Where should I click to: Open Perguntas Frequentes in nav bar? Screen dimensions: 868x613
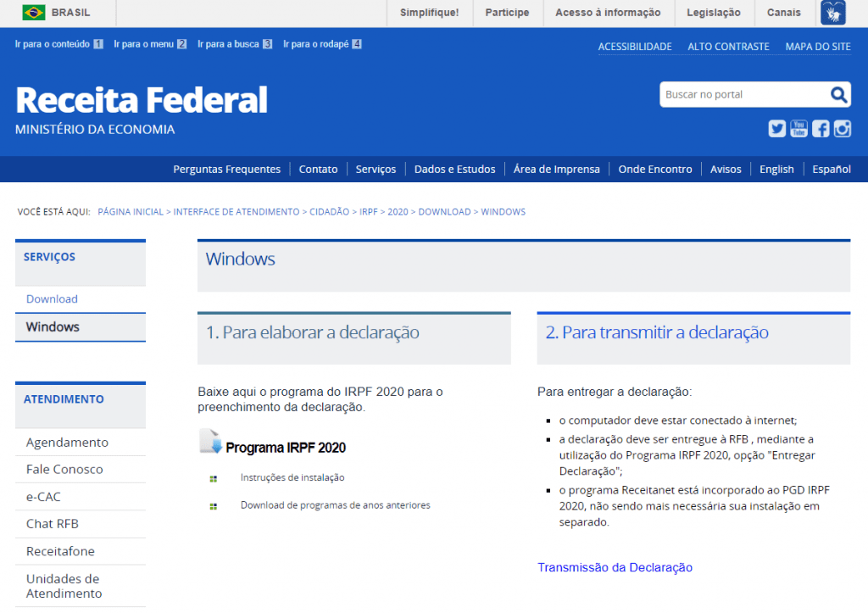pyautogui.click(x=227, y=170)
